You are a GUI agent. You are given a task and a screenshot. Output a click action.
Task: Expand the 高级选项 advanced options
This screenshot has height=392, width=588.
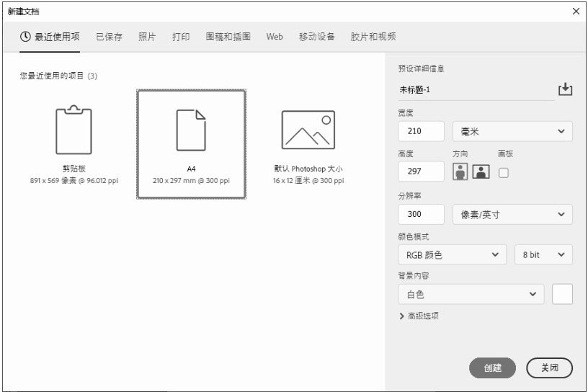point(419,316)
